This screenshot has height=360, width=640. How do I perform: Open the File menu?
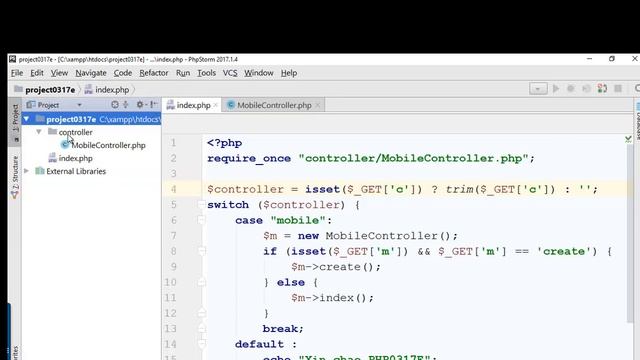coord(17,73)
